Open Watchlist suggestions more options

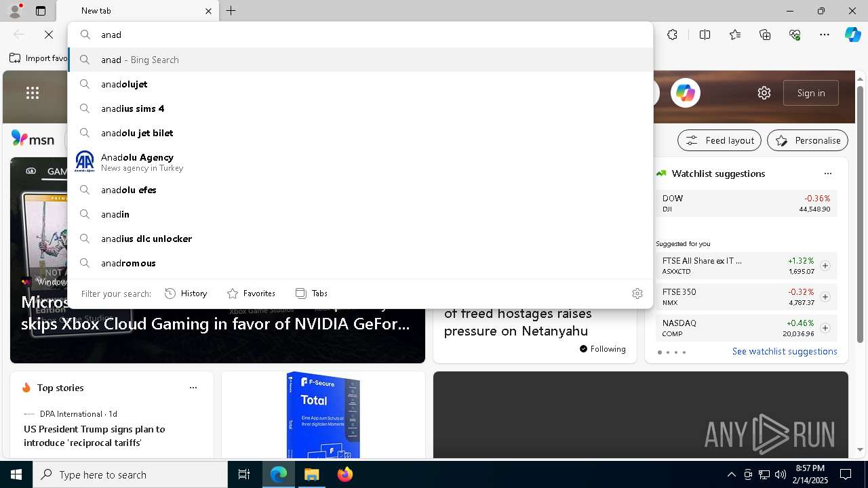pos(827,174)
